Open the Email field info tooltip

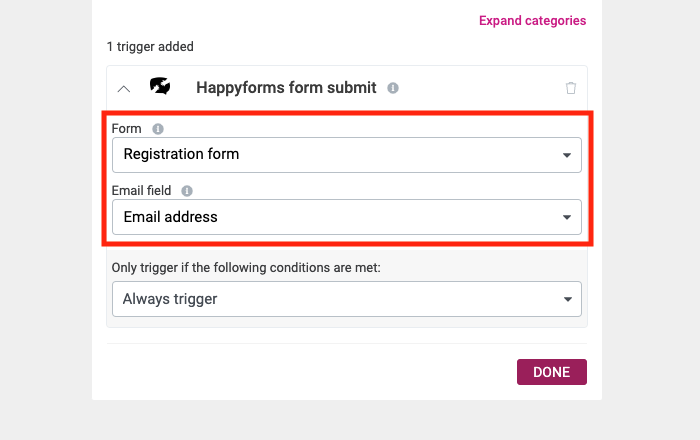[x=187, y=191]
